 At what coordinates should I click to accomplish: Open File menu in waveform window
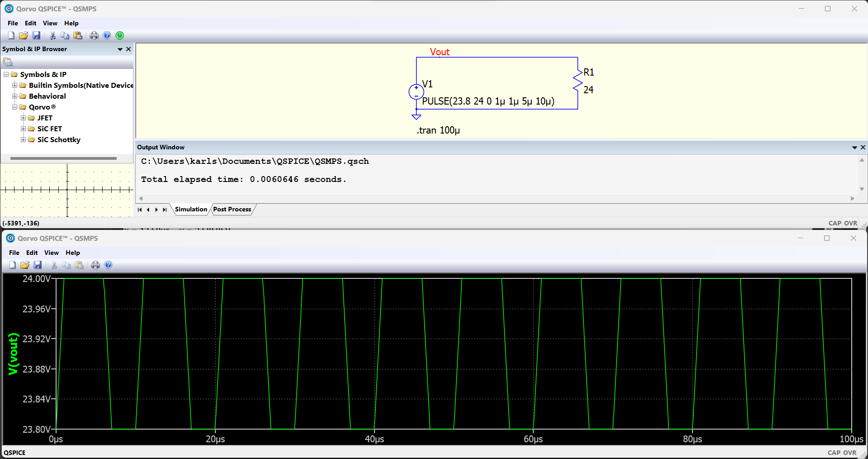(x=14, y=253)
